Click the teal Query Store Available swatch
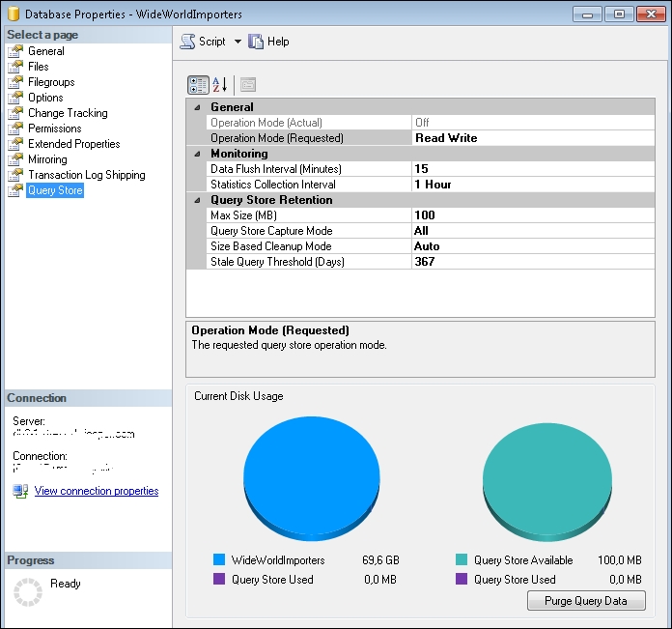Screen dimensions: 672x629 click(x=462, y=559)
